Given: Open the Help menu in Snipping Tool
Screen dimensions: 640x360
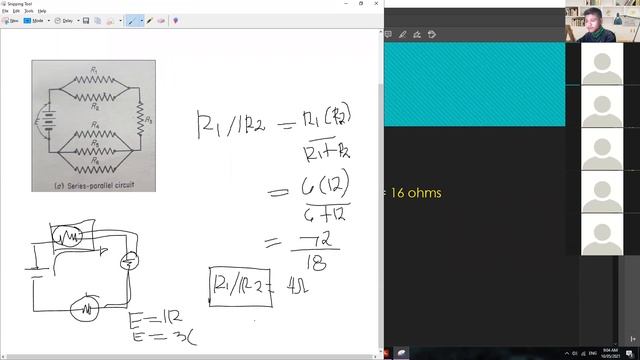Looking at the screenshot, I should point(42,11).
